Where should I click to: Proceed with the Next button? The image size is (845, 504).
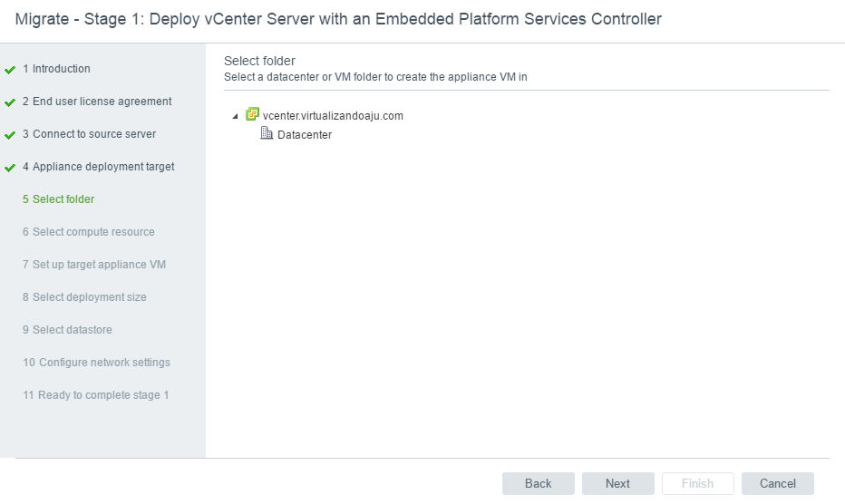coord(617,483)
